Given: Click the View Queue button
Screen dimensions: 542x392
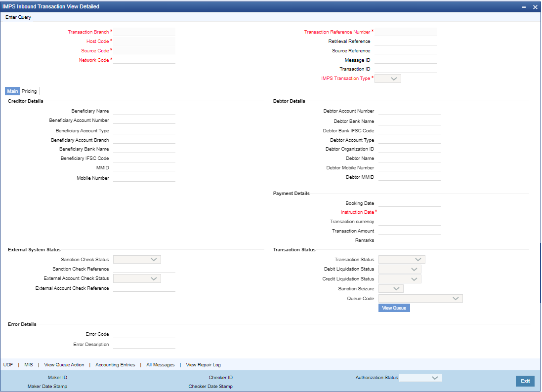Looking at the screenshot, I should tap(394, 308).
